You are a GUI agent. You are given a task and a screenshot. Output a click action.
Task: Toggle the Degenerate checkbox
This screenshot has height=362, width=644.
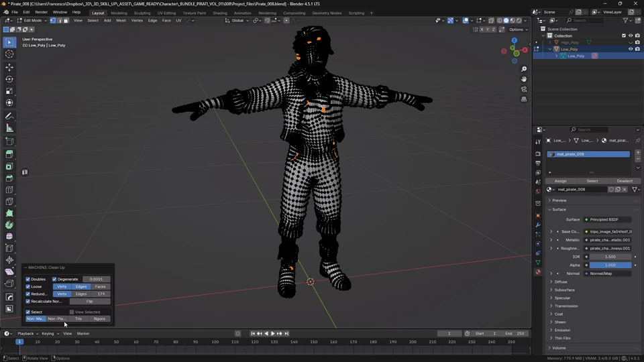click(54, 279)
